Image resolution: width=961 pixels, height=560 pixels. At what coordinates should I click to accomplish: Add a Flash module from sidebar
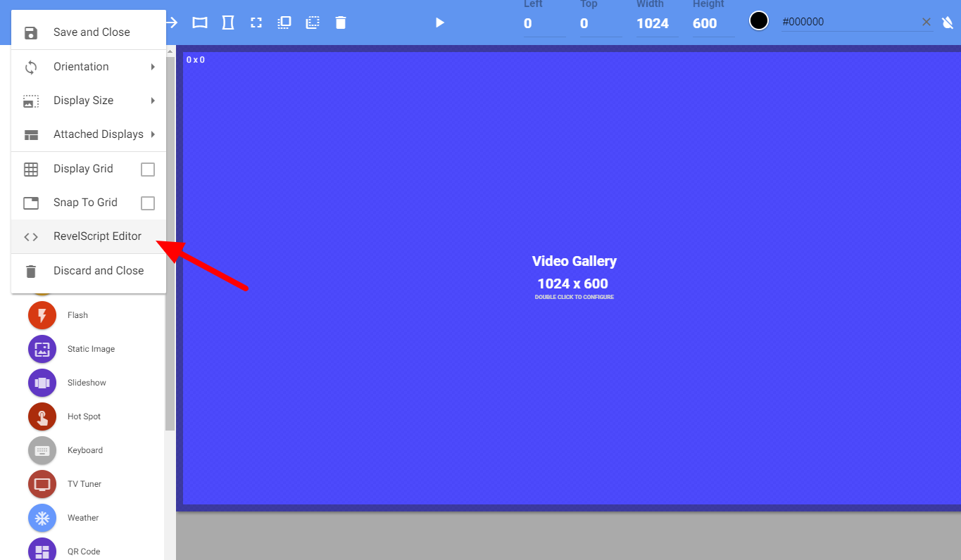[42, 315]
